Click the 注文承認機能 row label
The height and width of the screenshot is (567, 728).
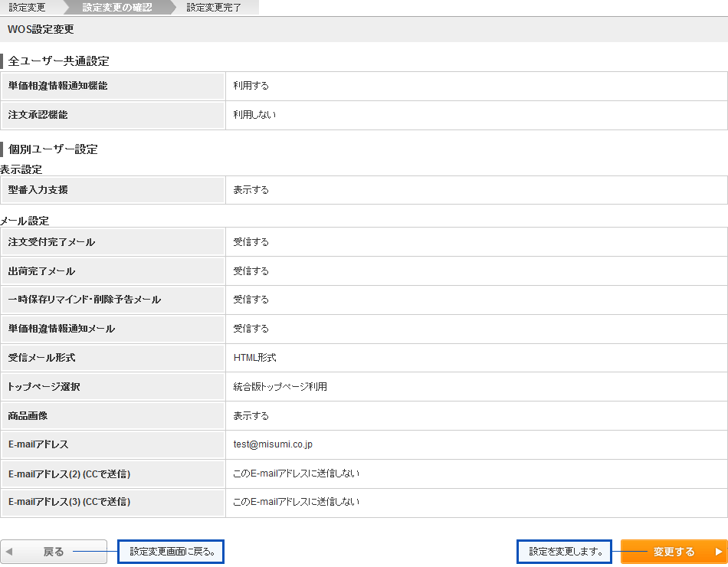38,115
